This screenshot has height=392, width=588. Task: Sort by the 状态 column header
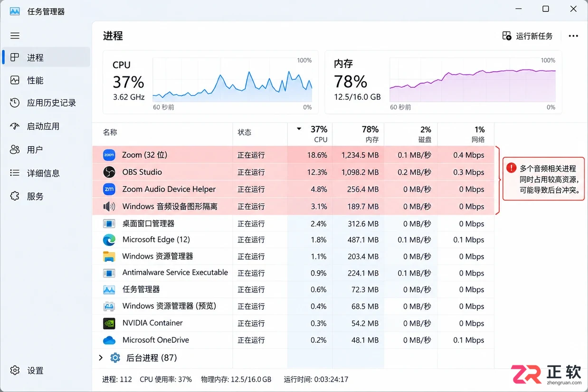tap(260, 134)
